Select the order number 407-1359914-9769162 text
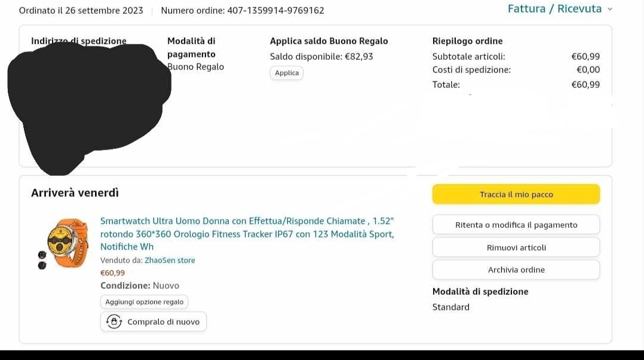 click(x=275, y=10)
